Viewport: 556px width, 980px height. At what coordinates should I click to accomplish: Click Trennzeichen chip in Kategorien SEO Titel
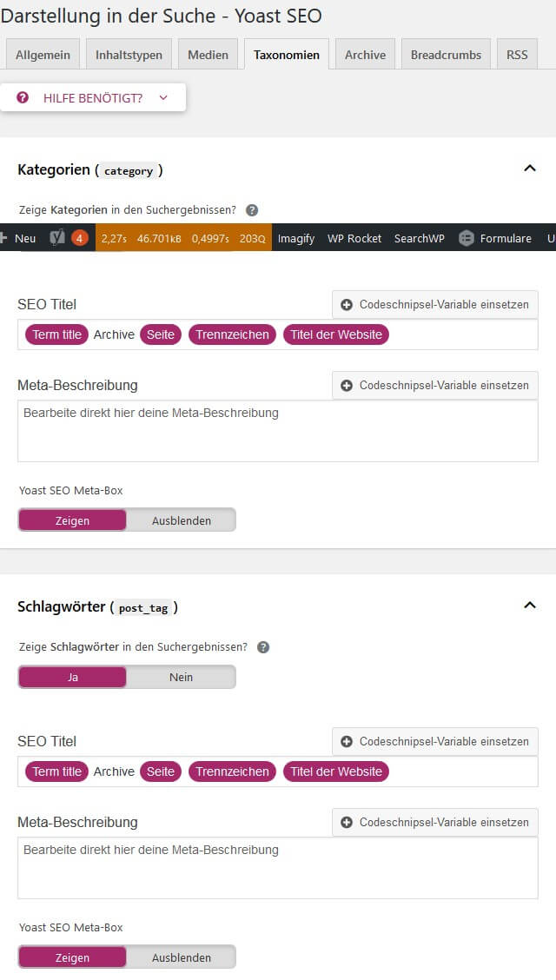pos(233,334)
